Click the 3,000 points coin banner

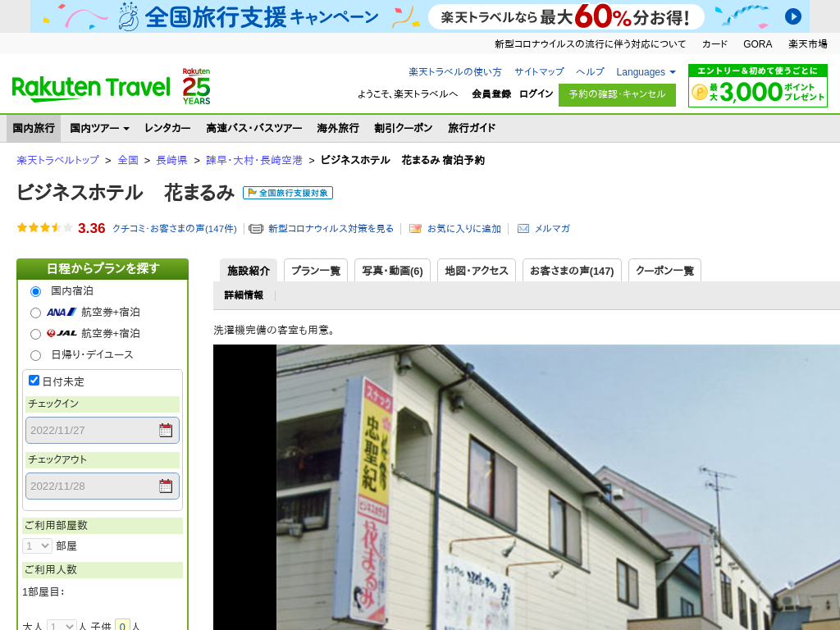(757, 85)
